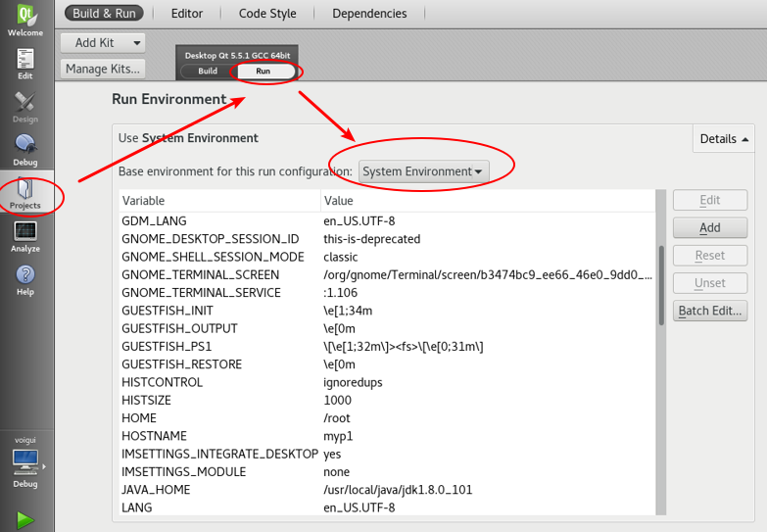Click value classic
The height and width of the screenshot is (532, 767).
tap(341, 257)
